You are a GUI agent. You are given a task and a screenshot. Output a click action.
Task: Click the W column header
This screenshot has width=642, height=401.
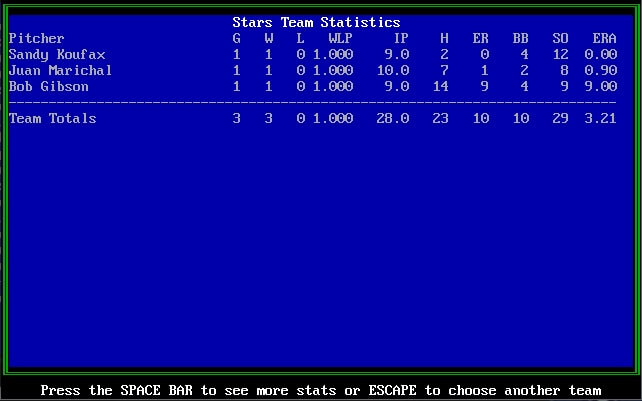click(x=269, y=39)
